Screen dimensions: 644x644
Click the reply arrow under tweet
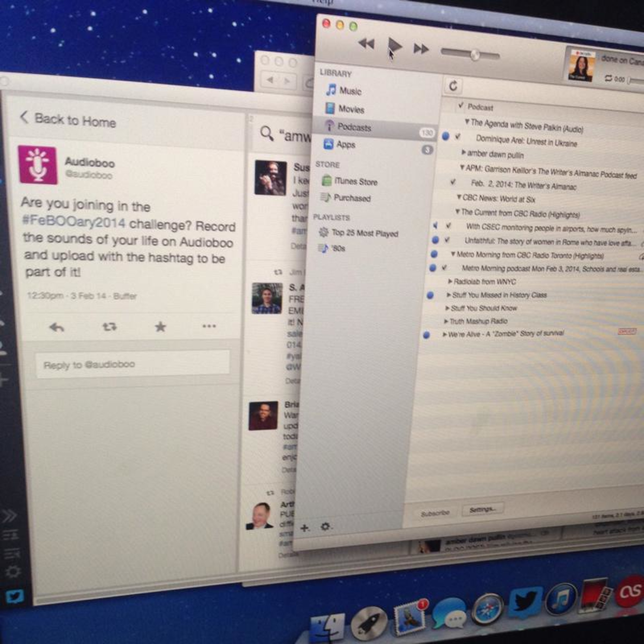(x=57, y=327)
